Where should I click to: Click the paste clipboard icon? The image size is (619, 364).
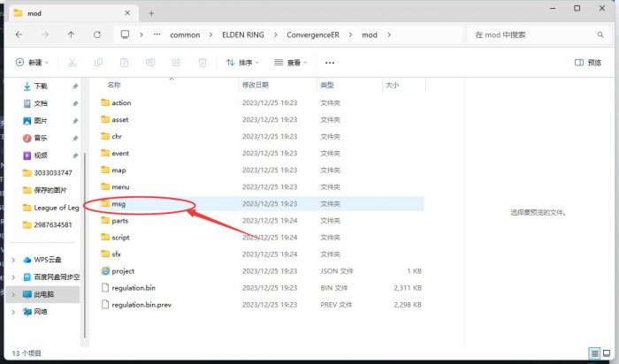point(124,63)
